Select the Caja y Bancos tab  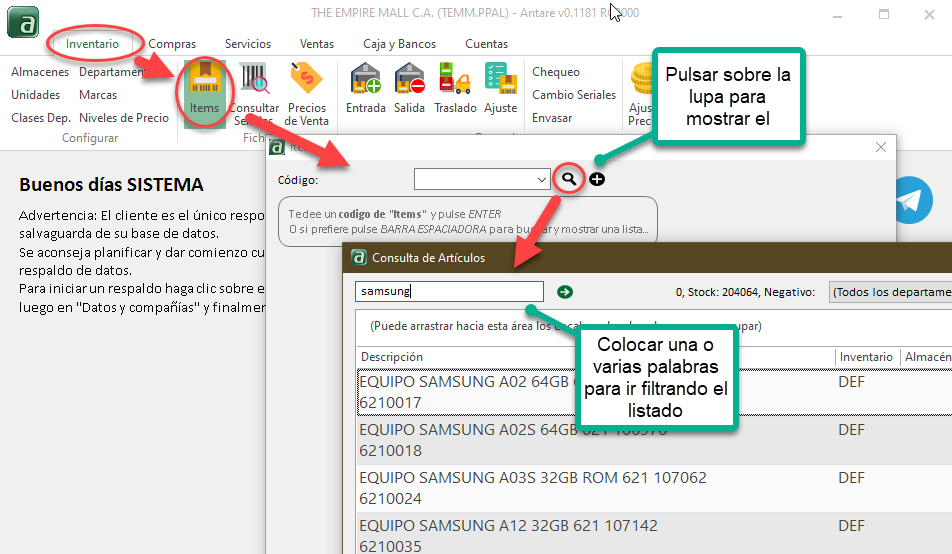point(399,44)
